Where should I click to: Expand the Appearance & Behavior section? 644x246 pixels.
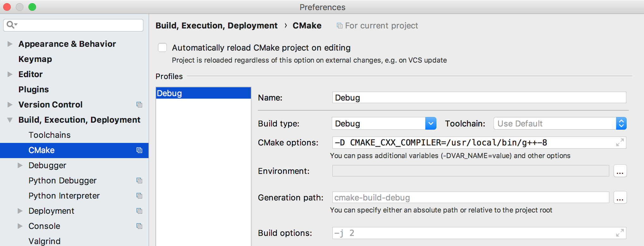pyautogui.click(x=10, y=44)
